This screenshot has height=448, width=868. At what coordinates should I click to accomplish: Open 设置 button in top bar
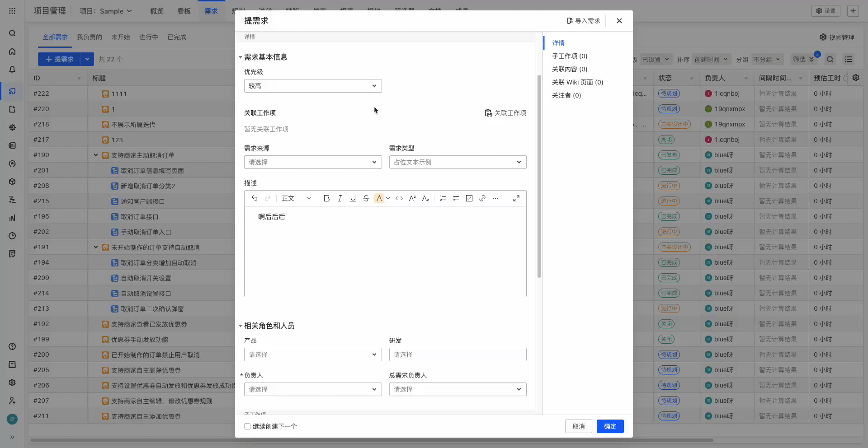826,11
